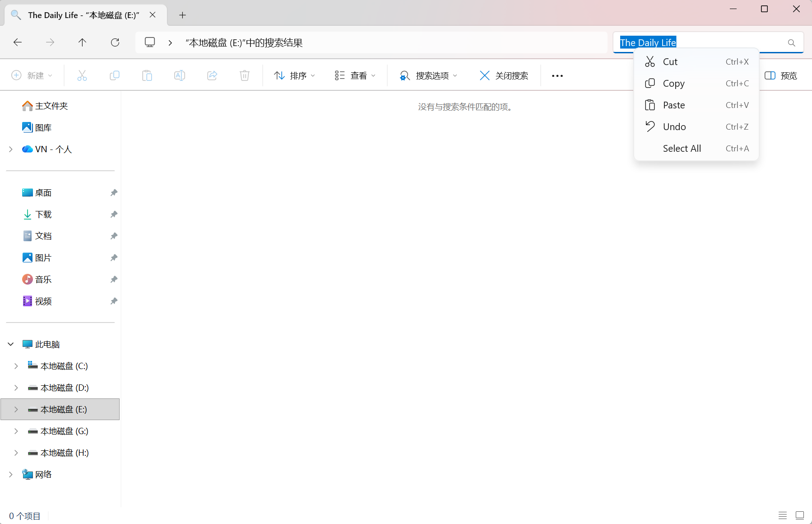Viewport: 812px width, 524px height.
Task: Close The Daily Life search tab
Action: point(153,15)
